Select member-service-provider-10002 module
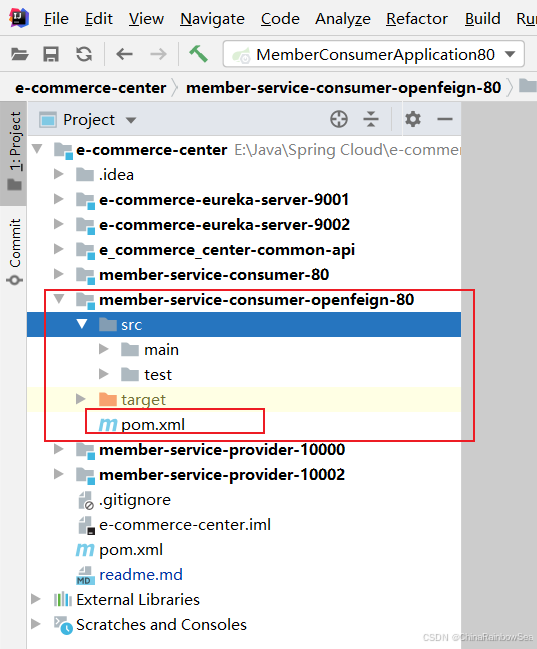537x649 pixels. tap(222, 474)
